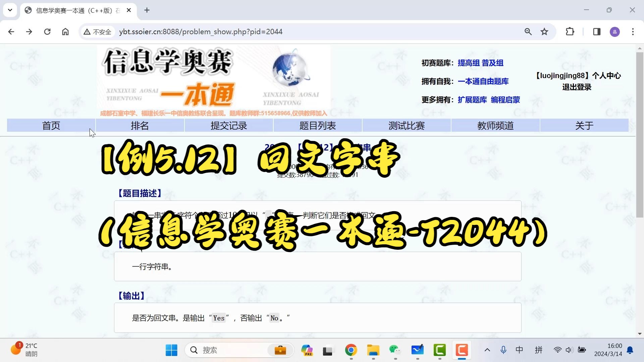The width and height of the screenshot is (644, 362).
Task: Reload the problem page
Action: tap(47, 32)
